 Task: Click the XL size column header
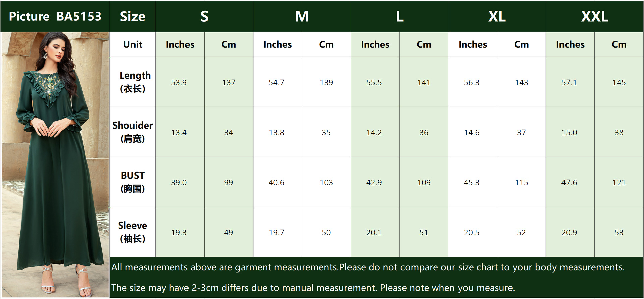[x=497, y=16]
